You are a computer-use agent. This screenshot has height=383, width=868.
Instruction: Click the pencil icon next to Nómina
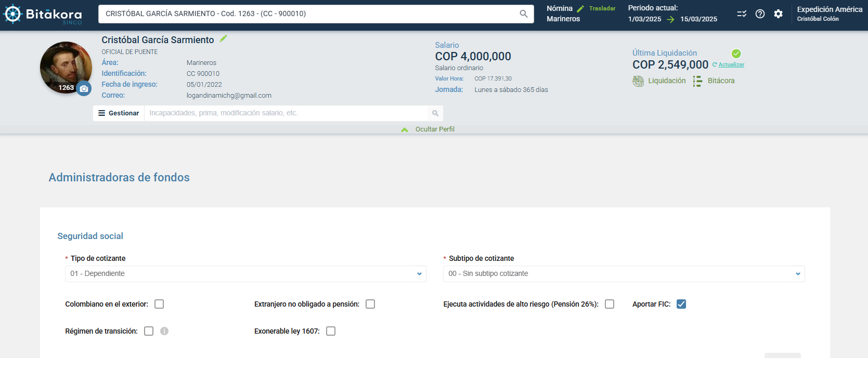tap(580, 9)
